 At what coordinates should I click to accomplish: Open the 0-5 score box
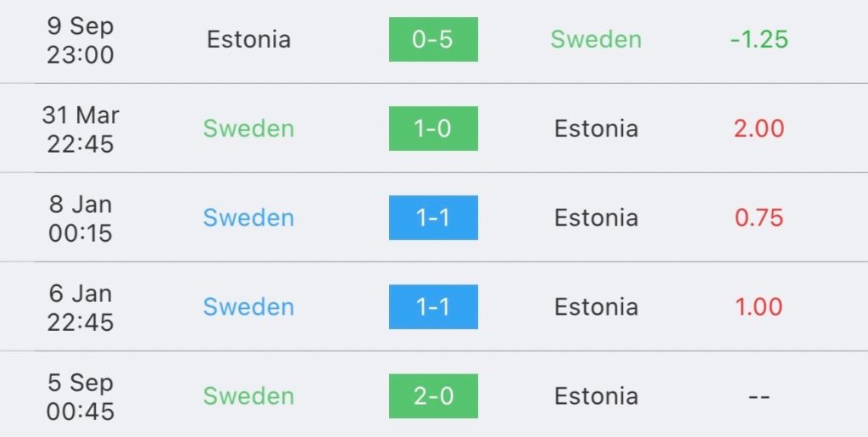[x=433, y=39]
